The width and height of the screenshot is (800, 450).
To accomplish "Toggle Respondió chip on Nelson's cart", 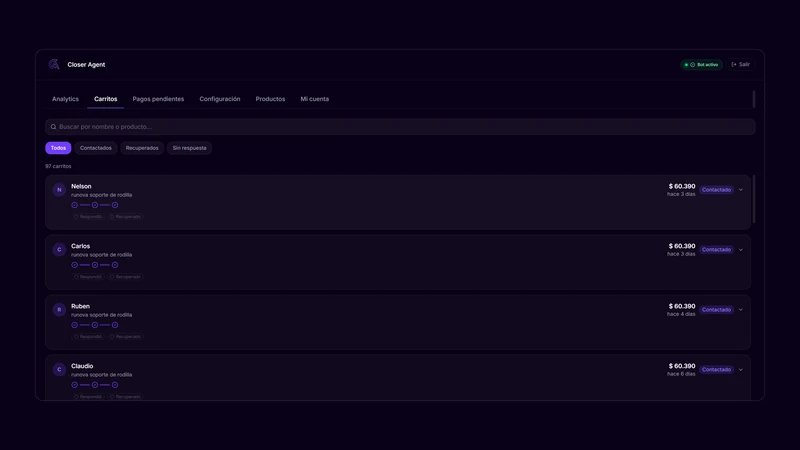I will (x=88, y=217).
